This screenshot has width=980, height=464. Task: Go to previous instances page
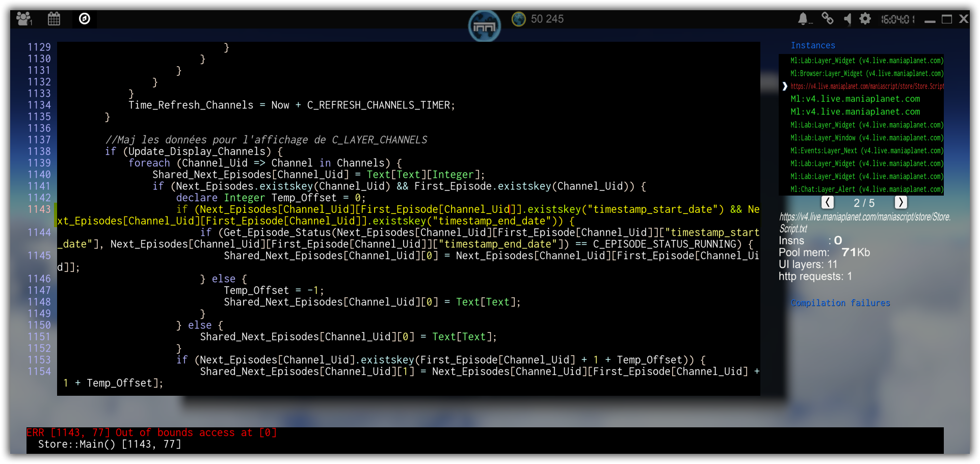[828, 203]
